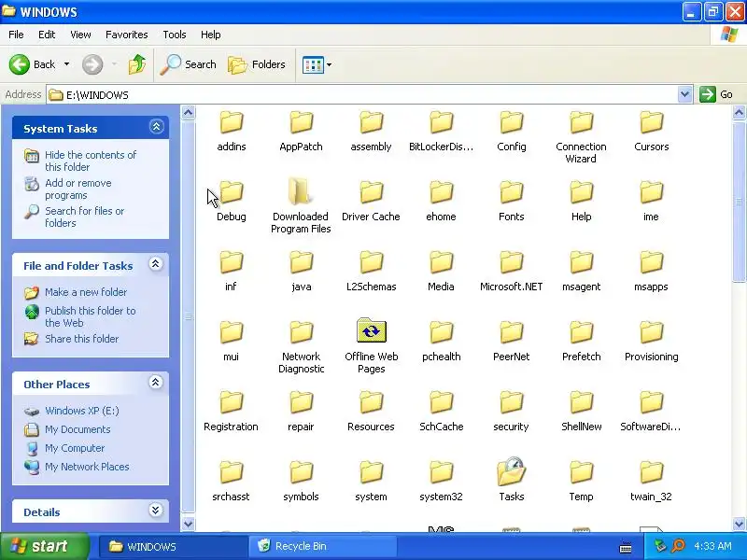Screen dimensions: 747x560
Task: Expand the Details panel
Action: click(155, 510)
